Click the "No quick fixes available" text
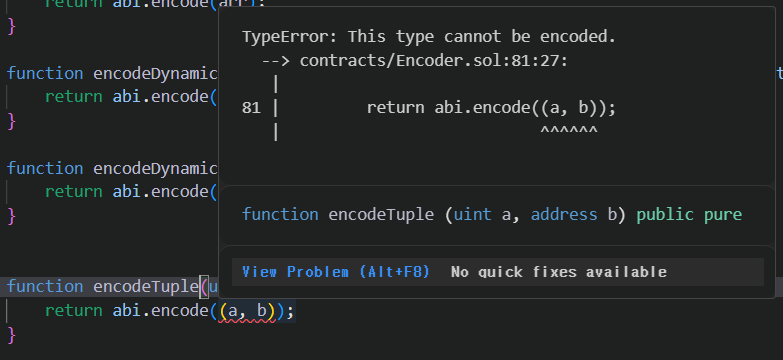This screenshot has width=783, height=360. click(x=558, y=272)
